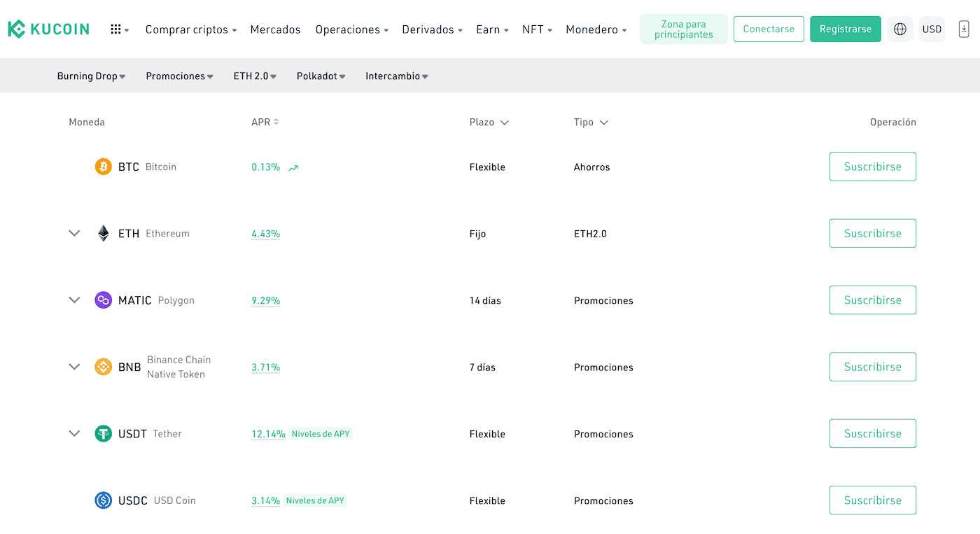Viewport: 980px width, 534px height.
Task: Open the Polkadot submenu
Action: [x=321, y=76]
